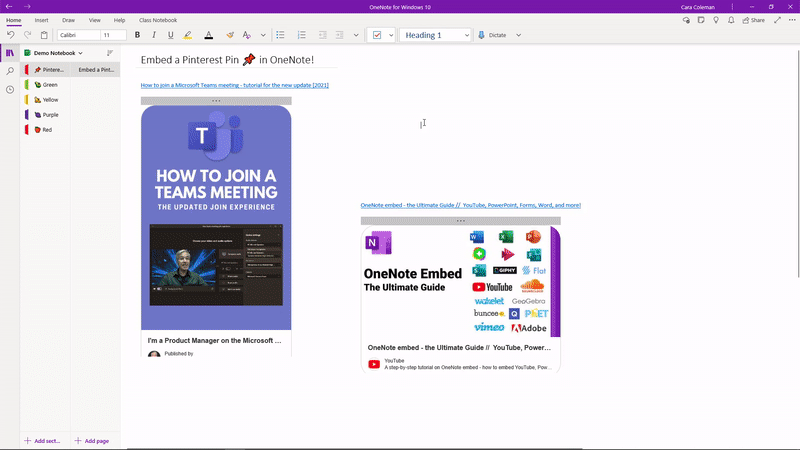Click the Dictate microphone icon
Screen dimensions: 800x450
(482, 35)
